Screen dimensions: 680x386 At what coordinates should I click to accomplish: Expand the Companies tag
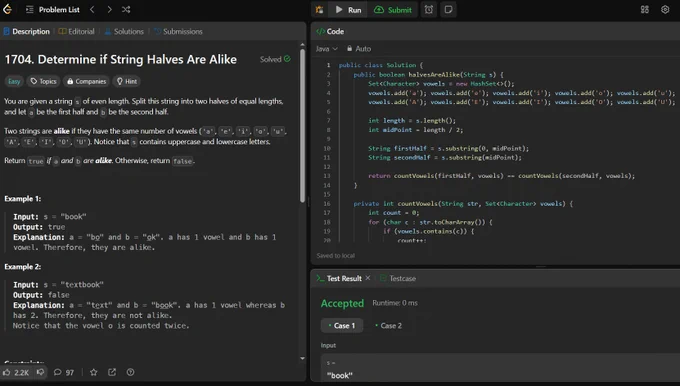tap(86, 81)
